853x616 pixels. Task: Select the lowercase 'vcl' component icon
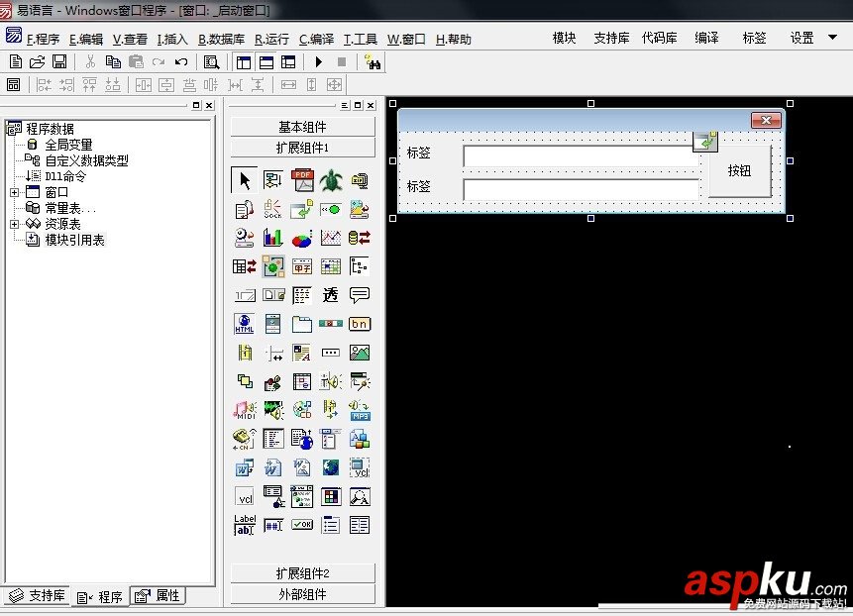[245, 497]
